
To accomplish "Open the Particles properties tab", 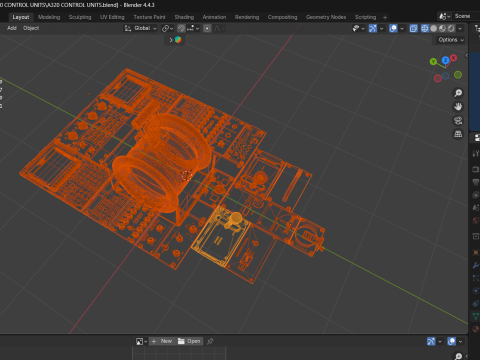I will click(476, 278).
